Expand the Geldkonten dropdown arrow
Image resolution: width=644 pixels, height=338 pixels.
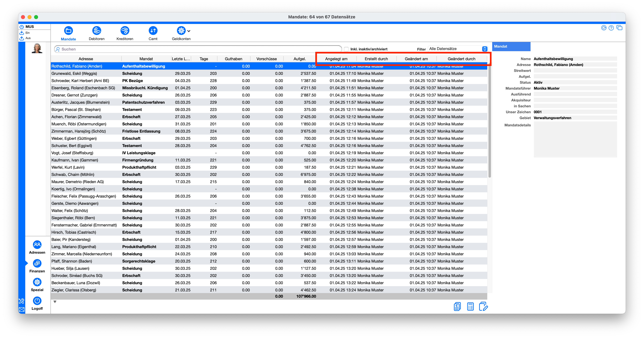point(189,31)
